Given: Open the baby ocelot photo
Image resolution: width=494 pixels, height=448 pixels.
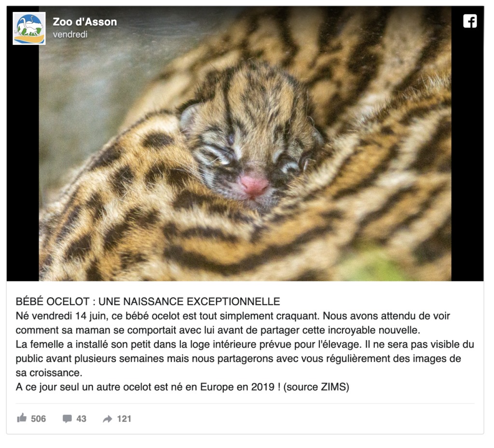Looking at the screenshot, I should 245,143.
